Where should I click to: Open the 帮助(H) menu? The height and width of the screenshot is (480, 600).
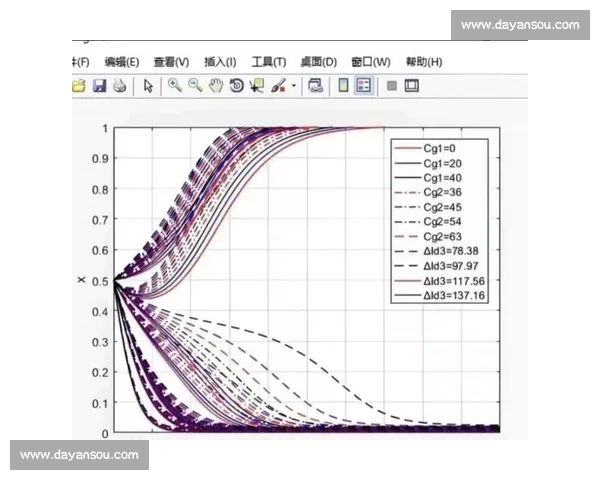(x=423, y=62)
